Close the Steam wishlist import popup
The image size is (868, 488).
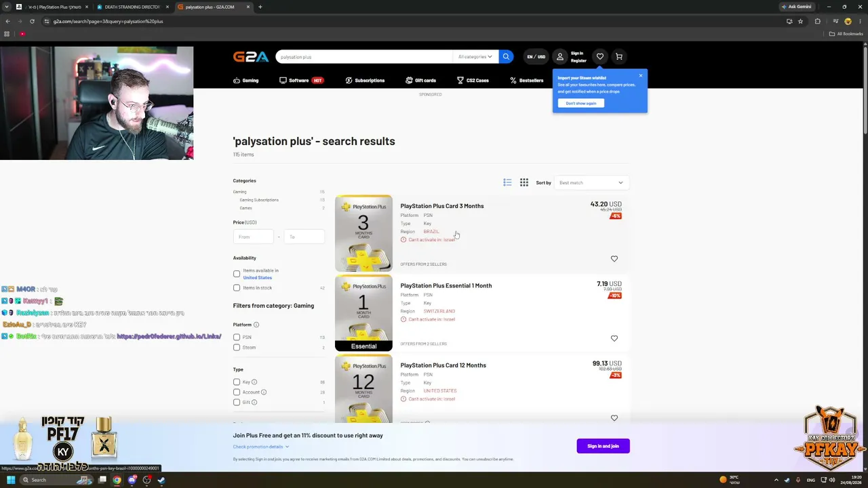640,75
